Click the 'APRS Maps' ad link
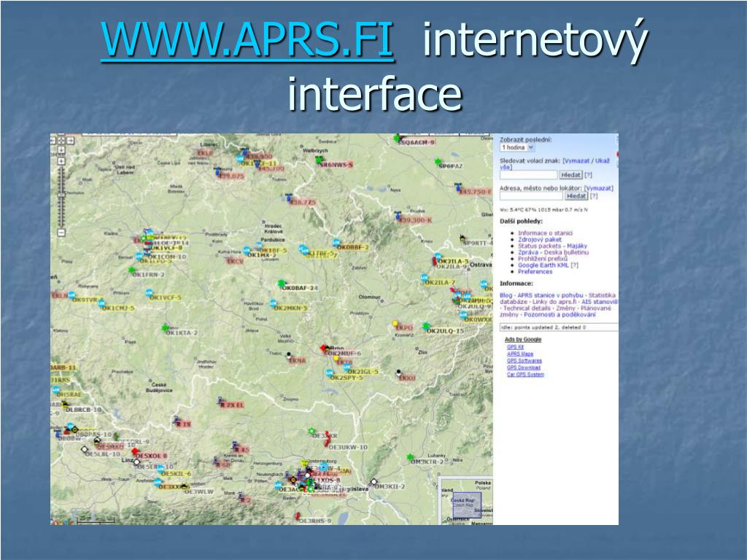The image size is (747, 560). point(519,354)
